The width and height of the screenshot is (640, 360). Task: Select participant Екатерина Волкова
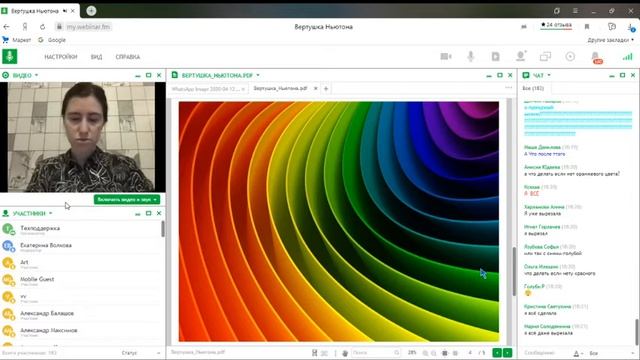click(x=82, y=246)
